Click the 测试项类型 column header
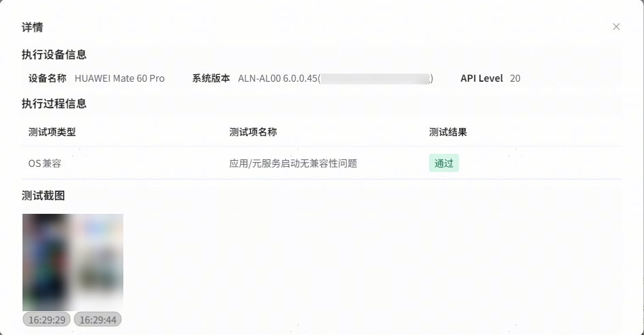644x335 pixels. pos(52,132)
